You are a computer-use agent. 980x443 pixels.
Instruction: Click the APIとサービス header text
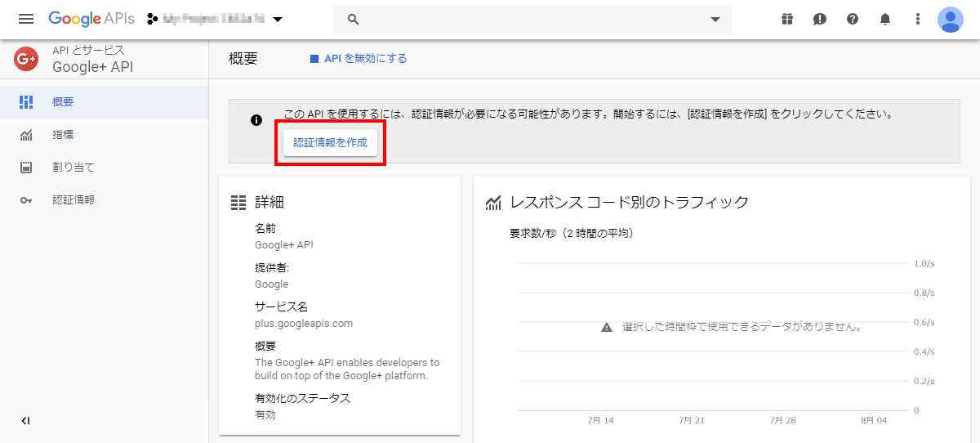(89, 51)
